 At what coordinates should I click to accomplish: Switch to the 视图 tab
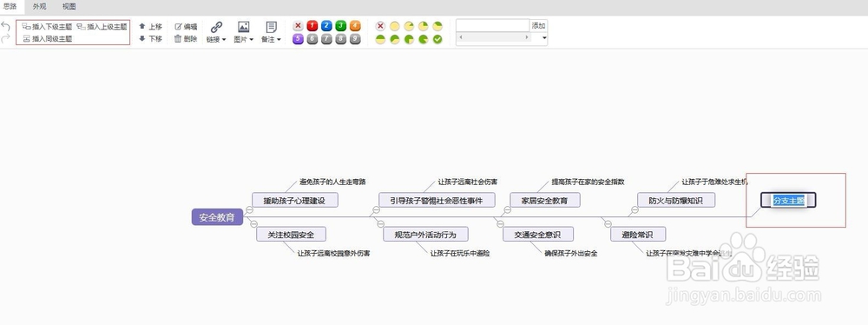pos(69,7)
